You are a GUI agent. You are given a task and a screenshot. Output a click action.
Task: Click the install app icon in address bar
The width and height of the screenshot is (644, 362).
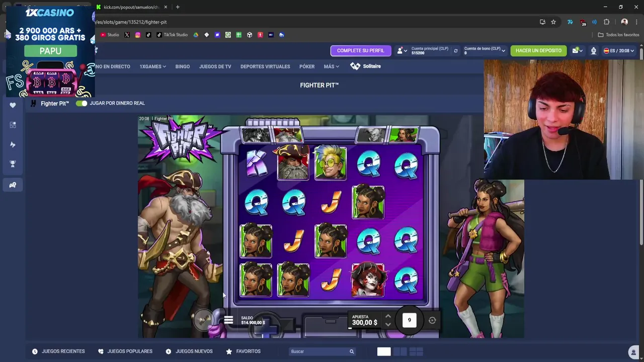(542, 22)
